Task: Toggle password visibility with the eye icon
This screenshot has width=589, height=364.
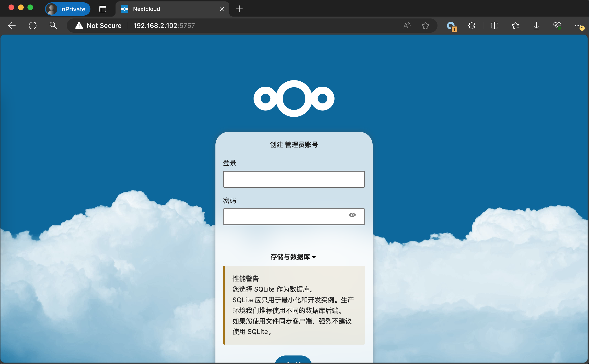Action: click(x=352, y=215)
